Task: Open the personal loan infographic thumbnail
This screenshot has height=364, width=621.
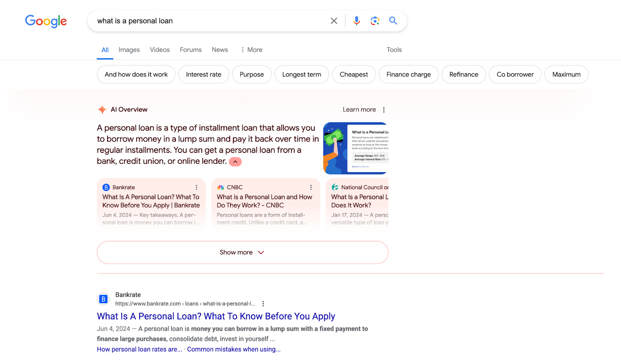Action: (x=356, y=148)
